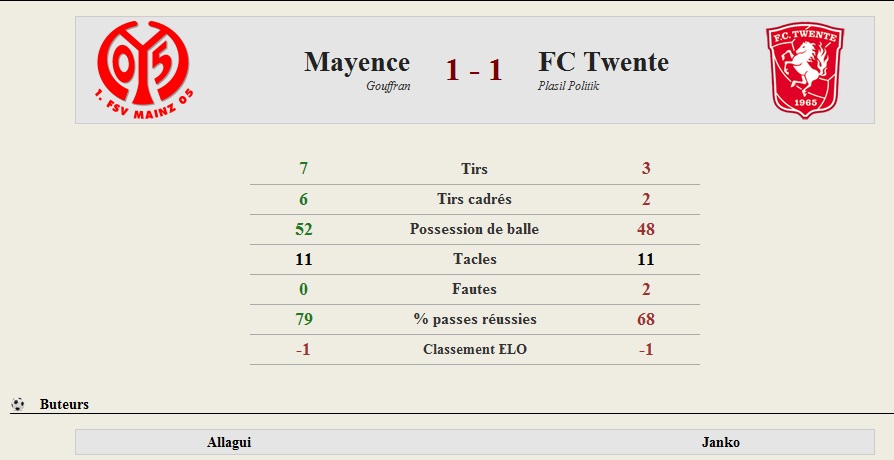Open the FC Twente team name

click(603, 62)
